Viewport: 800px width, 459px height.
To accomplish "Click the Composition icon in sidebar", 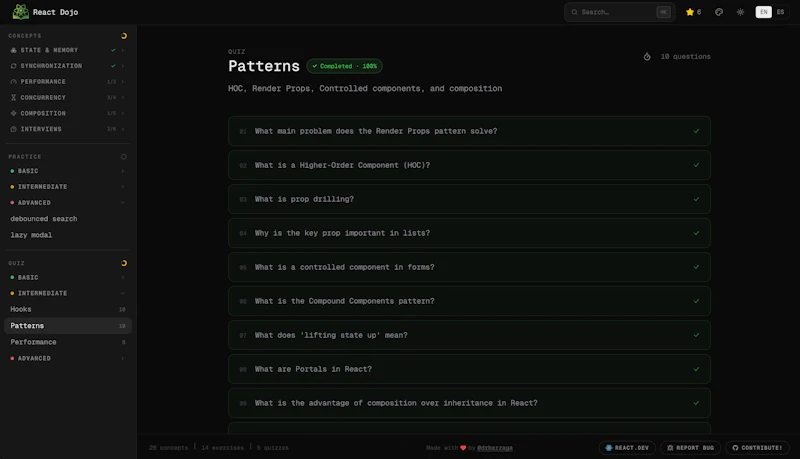I will point(14,113).
